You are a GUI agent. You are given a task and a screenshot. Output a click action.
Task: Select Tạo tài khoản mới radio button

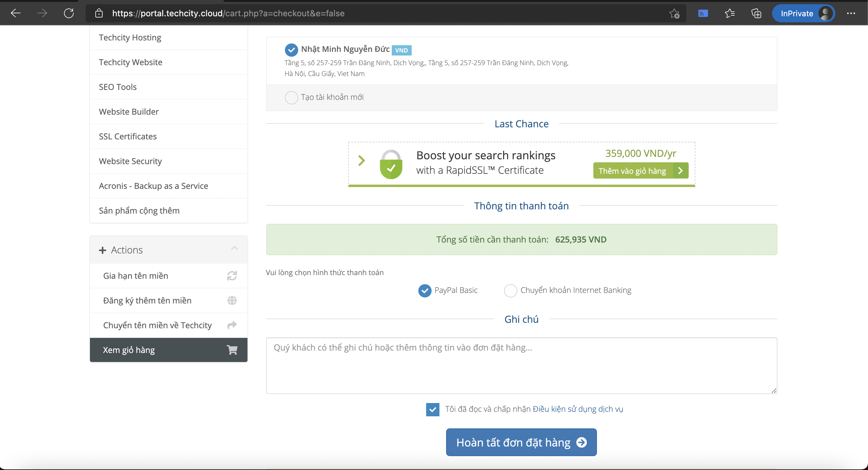pyautogui.click(x=291, y=98)
